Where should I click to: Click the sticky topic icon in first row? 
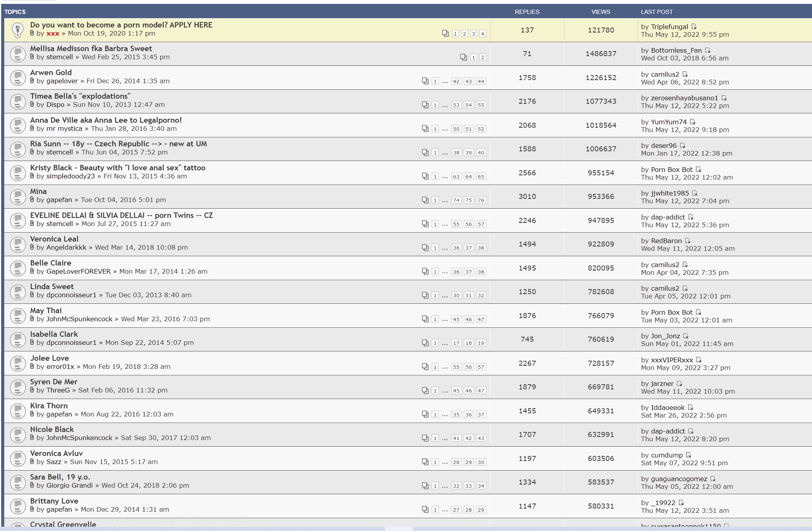click(17, 30)
